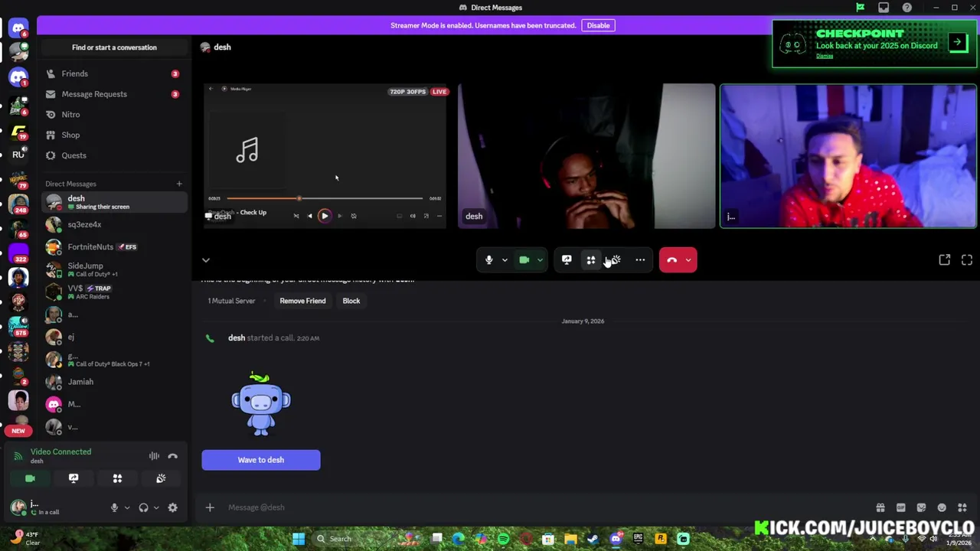Open apps launcher in message bar
The width and height of the screenshot is (980, 551).
962,507
